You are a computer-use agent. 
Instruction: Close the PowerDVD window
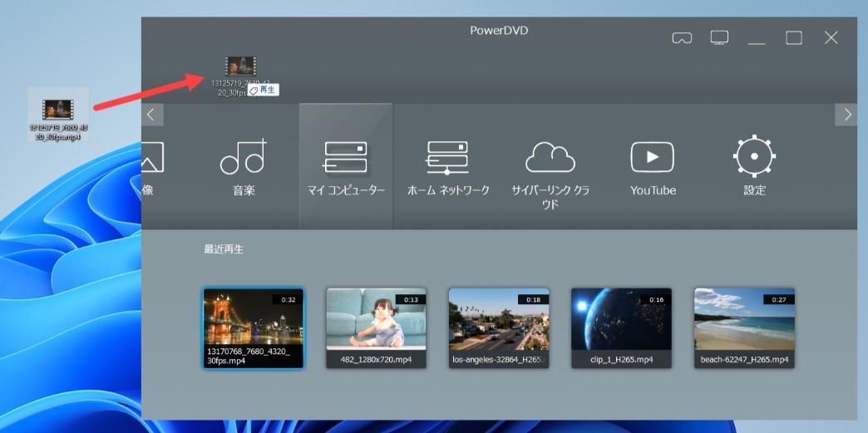[831, 37]
